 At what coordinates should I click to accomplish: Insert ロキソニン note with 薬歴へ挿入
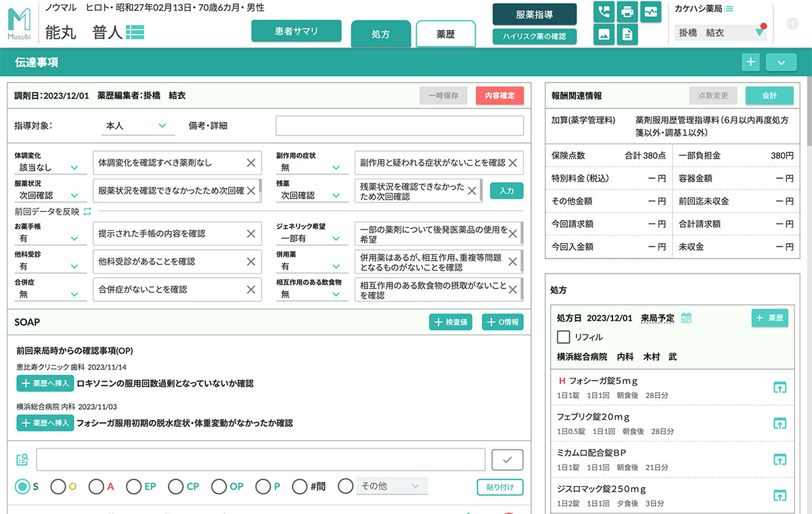pyautogui.click(x=45, y=383)
